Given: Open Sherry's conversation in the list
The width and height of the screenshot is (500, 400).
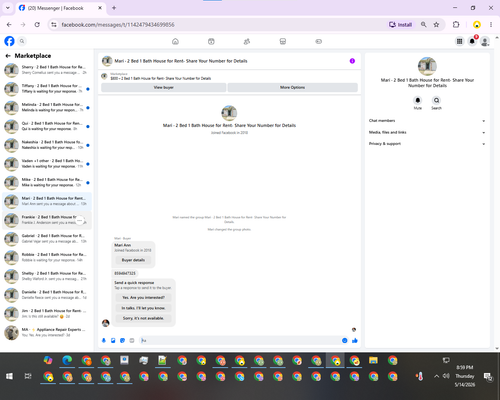Looking at the screenshot, I should click(x=47, y=70).
